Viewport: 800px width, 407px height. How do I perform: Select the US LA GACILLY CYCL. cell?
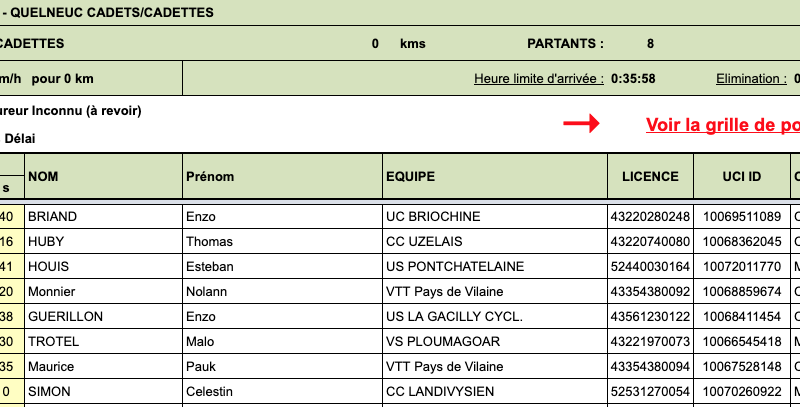[x=454, y=317]
